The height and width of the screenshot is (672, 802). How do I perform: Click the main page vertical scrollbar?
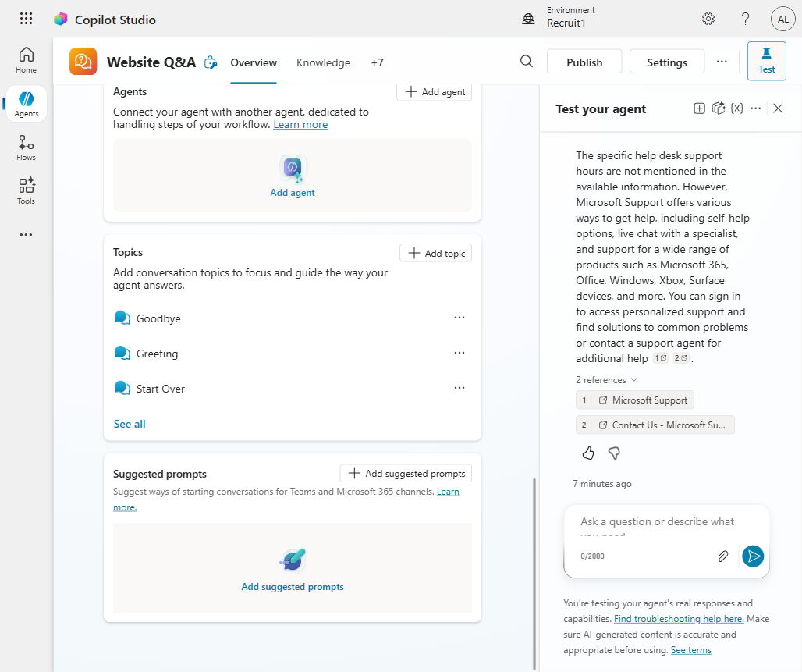(534, 573)
